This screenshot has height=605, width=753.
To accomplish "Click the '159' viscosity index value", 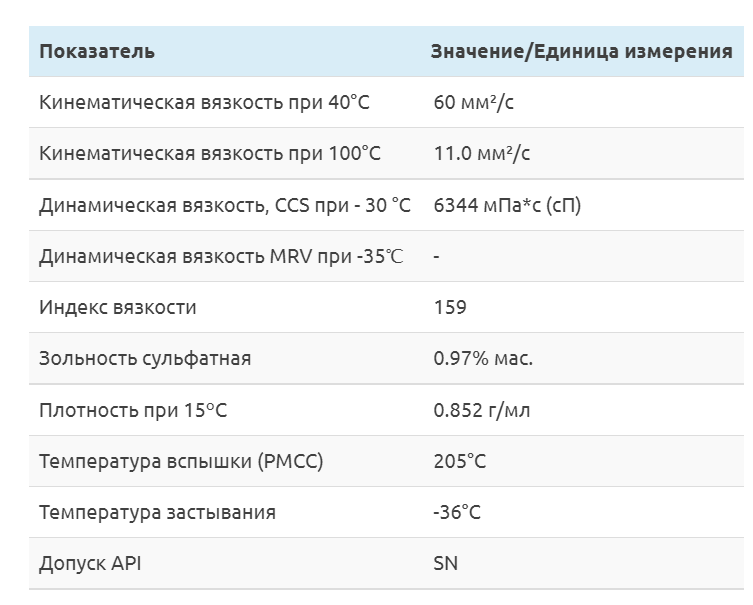I will 450,308.
